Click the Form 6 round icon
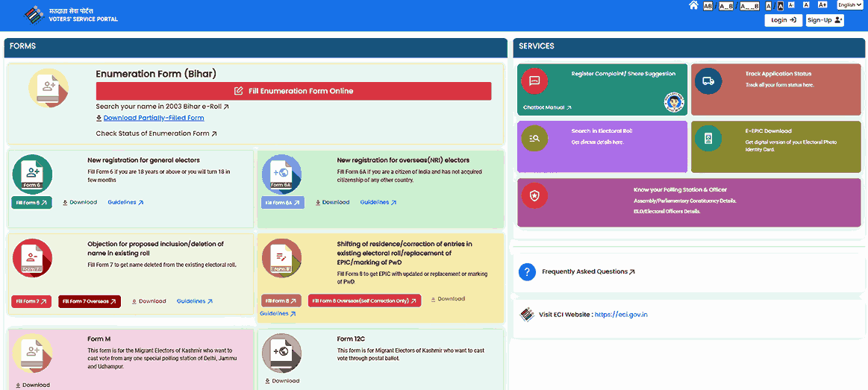Viewport: 868px width, 390px height. click(32, 174)
